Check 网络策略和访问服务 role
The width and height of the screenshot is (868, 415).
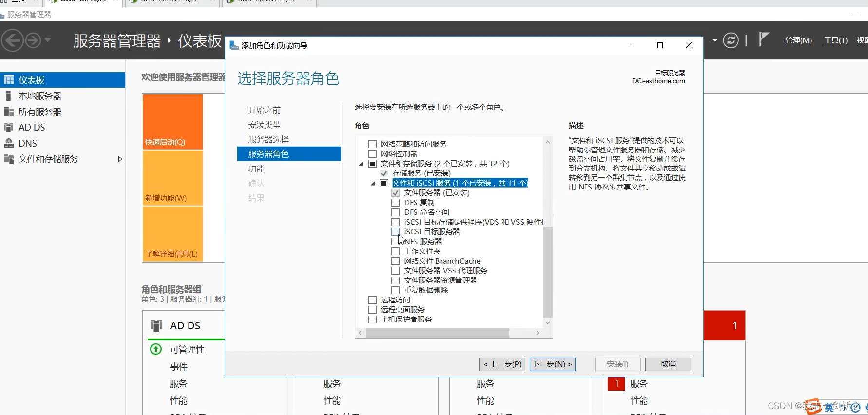373,144
